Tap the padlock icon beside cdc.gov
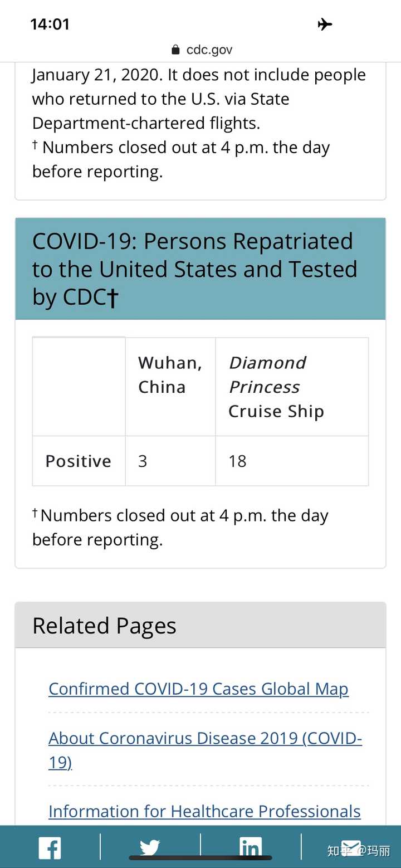Screen dimensions: 401x868 pyautogui.click(x=175, y=50)
